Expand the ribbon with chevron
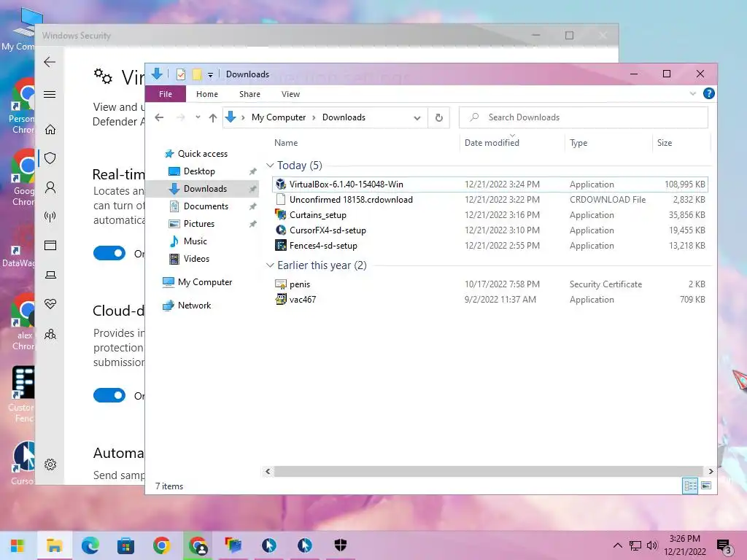Viewport: 747px width, 560px height. pyautogui.click(x=693, y=94)
